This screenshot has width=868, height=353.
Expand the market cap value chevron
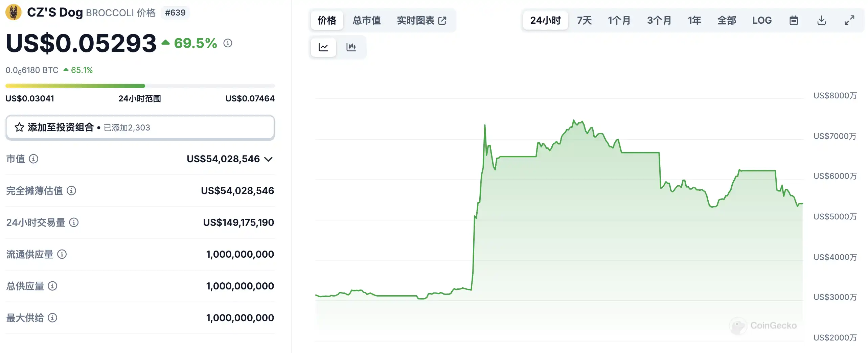click(x=268, y=159)
